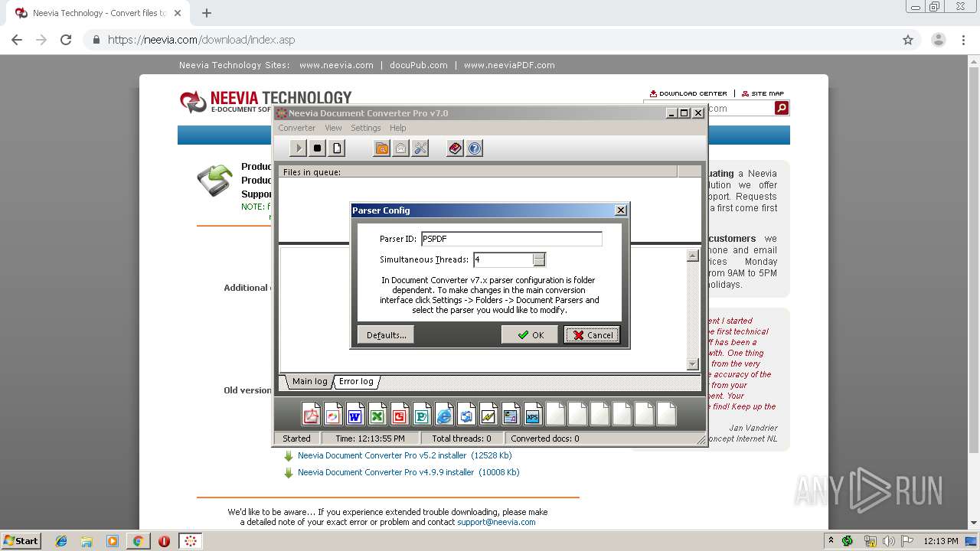The width and height of the screenshot is (980, 551).
Task: Open the Simultaneous Threads spinner control
Action: 539,259
